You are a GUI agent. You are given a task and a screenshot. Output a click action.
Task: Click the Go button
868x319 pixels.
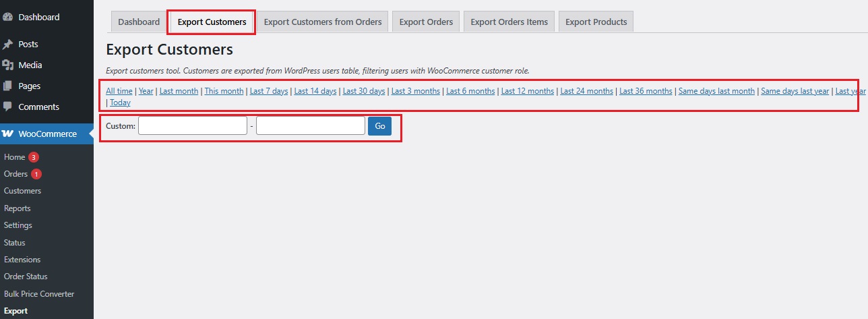click(x=379, y=125)
